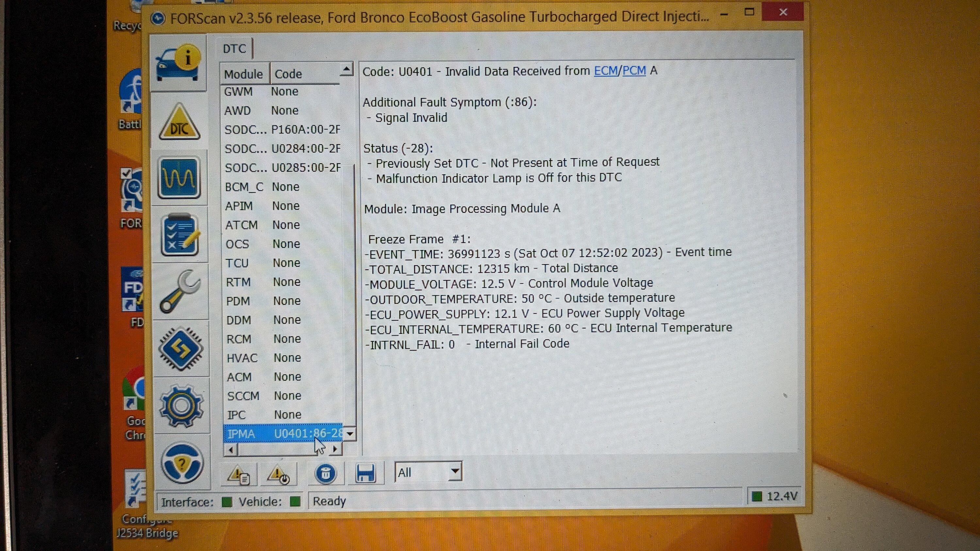Click the blue reset DTC trash icon
The image size is (980, 551).
(x=325, y=474)
